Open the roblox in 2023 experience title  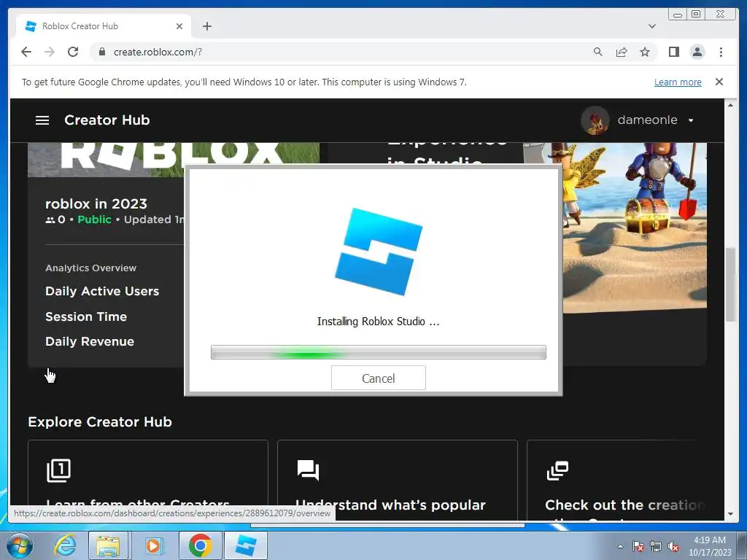coord(96,204)
